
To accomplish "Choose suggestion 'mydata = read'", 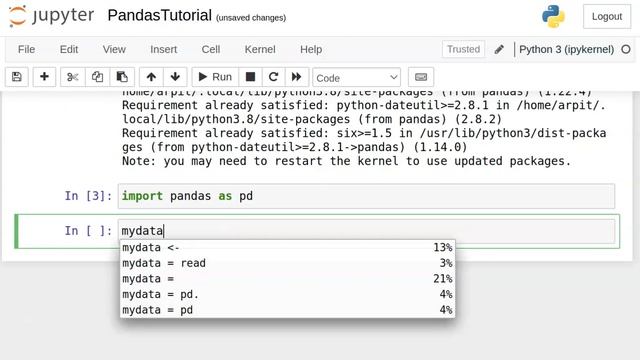I will (287, 263).
